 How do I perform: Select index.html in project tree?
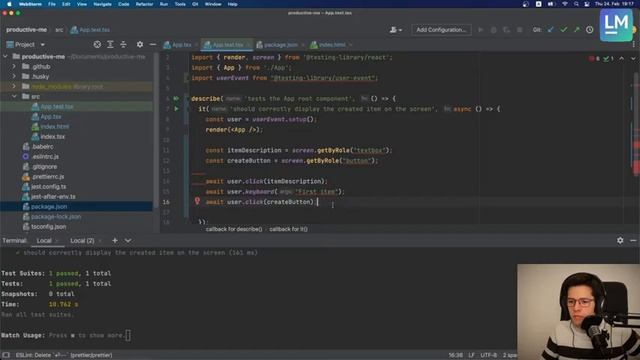click(x=55, y=127)
